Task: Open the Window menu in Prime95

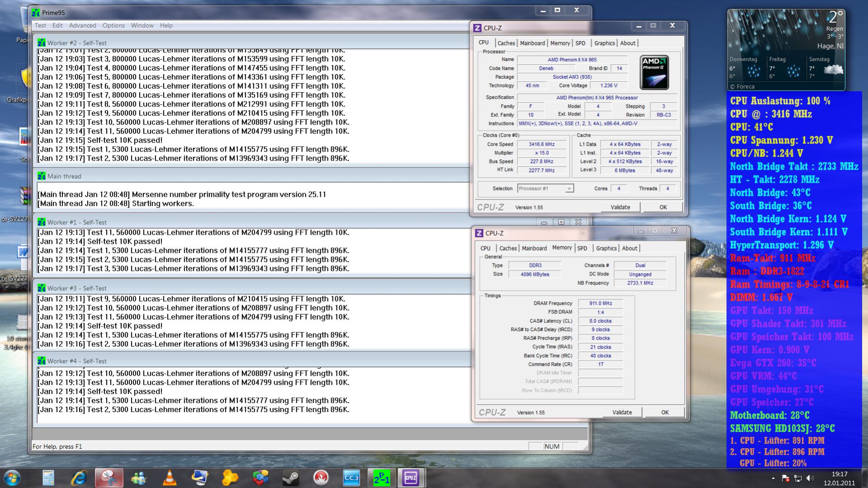Action: [142, 25]
